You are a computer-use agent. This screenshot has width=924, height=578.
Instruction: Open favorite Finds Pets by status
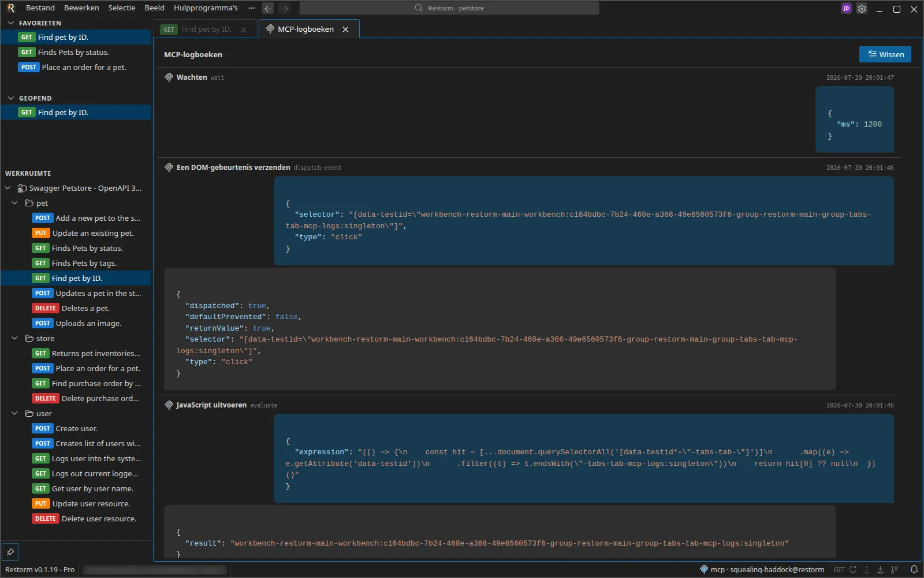[x=76, y=52]
